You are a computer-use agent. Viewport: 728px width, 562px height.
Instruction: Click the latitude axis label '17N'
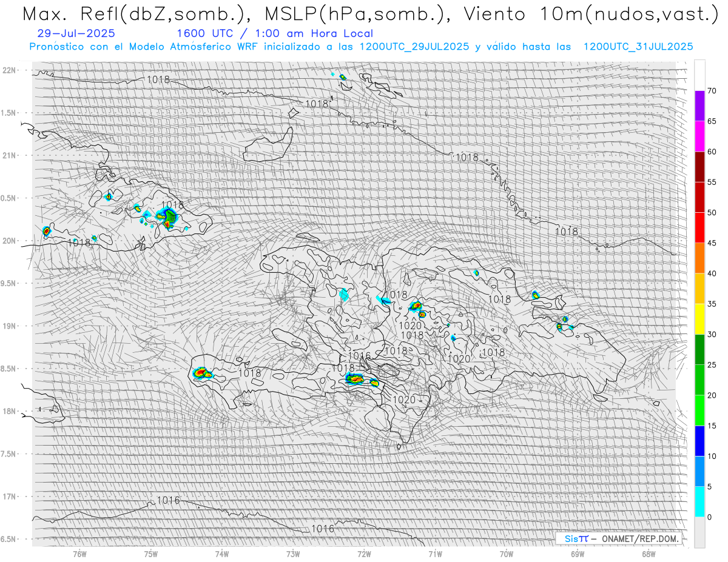(10, 497)
